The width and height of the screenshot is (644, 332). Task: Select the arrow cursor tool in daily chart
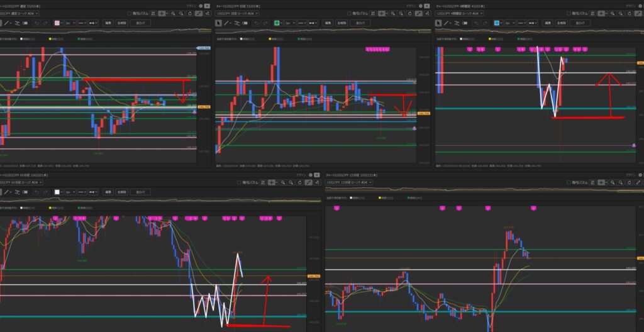(x=219, y=23)
